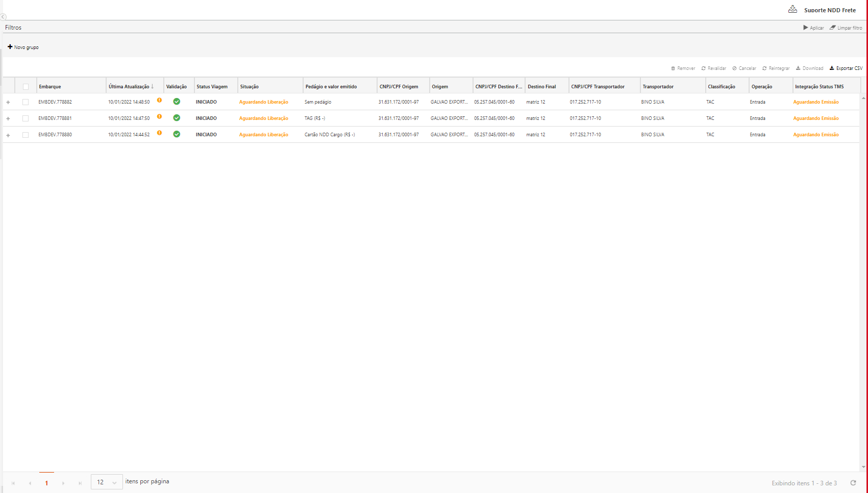Go to last page arrow
Screen dimensions: 868x493
pos(80,483)
